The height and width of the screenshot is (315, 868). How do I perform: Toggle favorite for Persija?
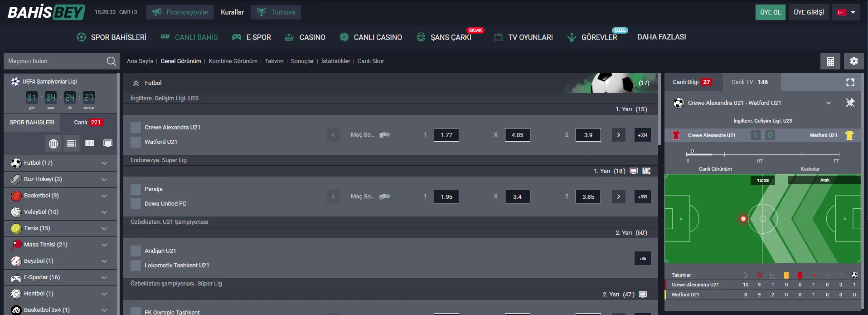[x=136, y=189]
